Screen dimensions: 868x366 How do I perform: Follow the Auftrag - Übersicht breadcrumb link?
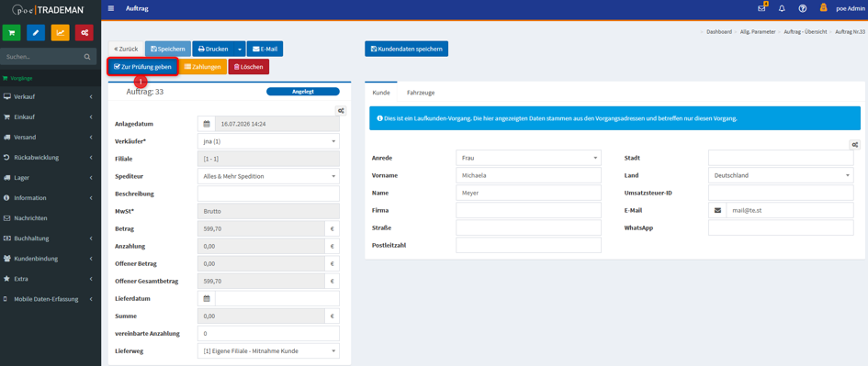(x=806, y=32)
